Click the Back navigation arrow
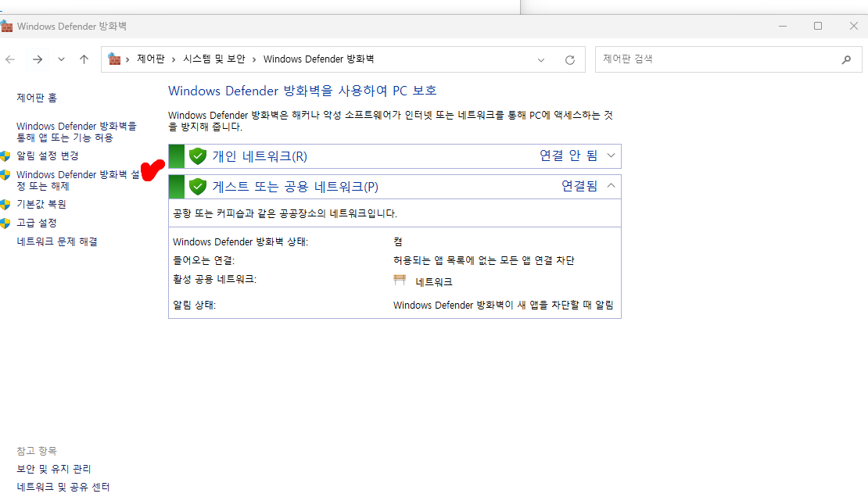The height and width of the screenshot is (497, 868). (x=10, y=59)
